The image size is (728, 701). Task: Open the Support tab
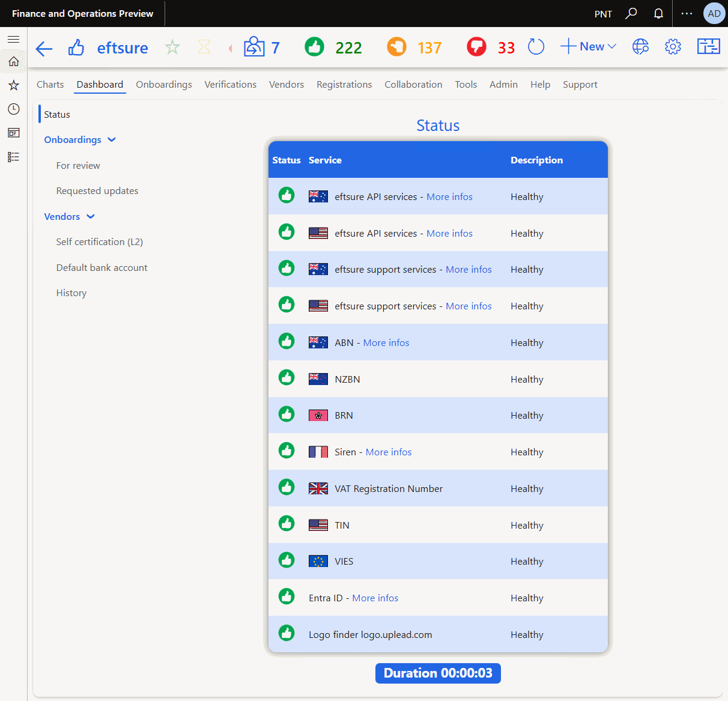580,85
